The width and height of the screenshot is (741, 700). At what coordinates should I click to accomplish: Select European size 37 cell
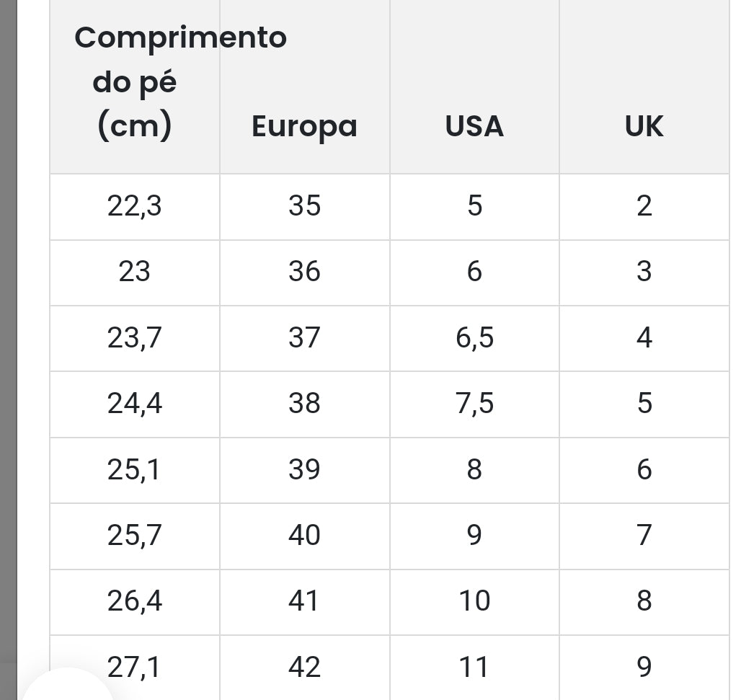pyautogui.click(x=304, y=337)
